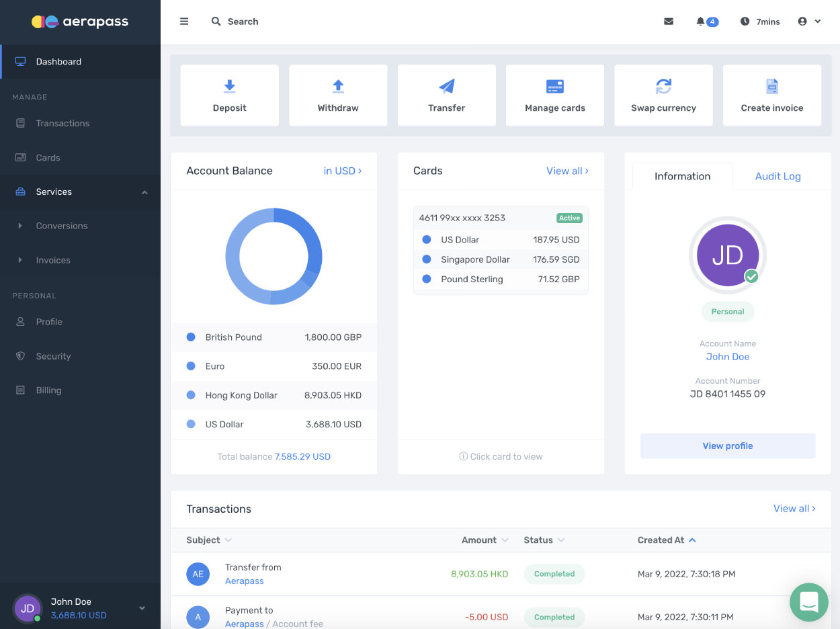Screen dimensions: 840x629
Task: Click the total balance 7,585.29 USD link
Action: pyautogui.click(x=302, y=456)
